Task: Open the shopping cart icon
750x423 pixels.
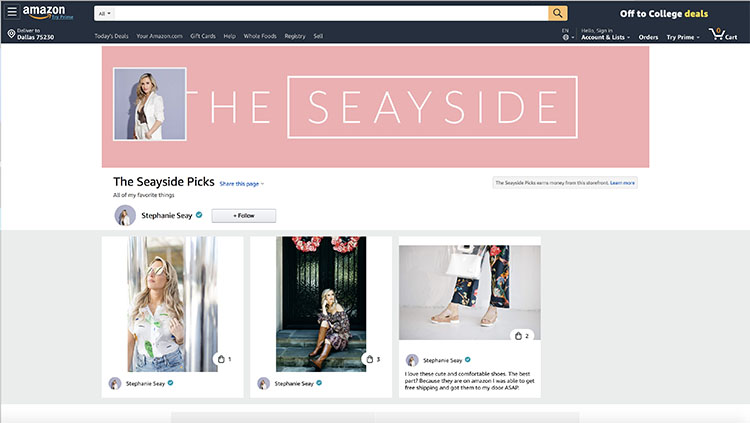Action: click(x=716, y=33)
